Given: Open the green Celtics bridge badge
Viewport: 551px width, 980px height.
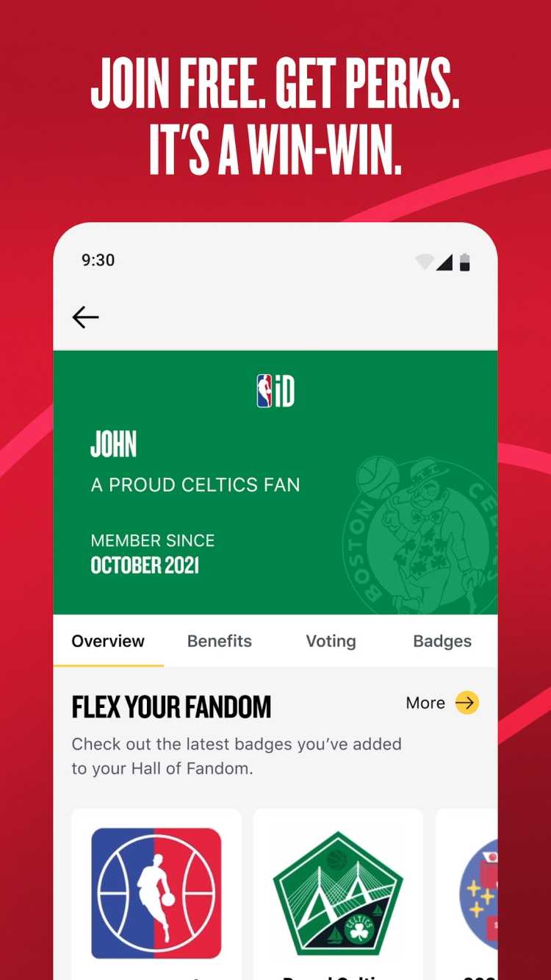Looking at the screenshot, I should pos(338,893).
